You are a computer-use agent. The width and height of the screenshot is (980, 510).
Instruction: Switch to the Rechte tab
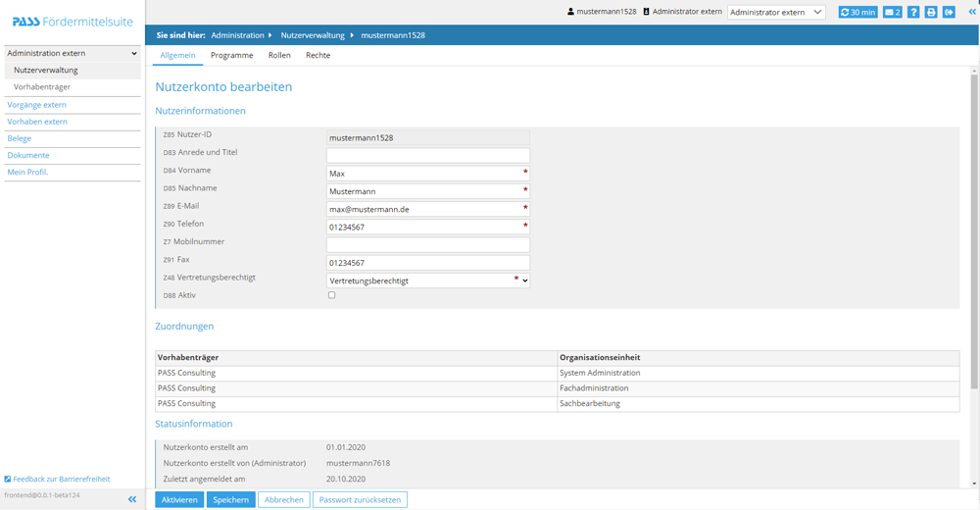tap(318, 55)
